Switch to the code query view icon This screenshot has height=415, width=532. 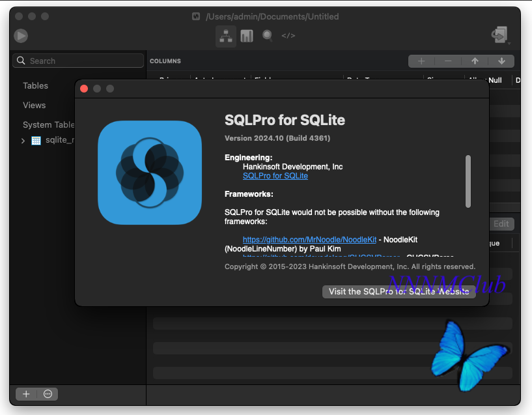pos(288,36)
